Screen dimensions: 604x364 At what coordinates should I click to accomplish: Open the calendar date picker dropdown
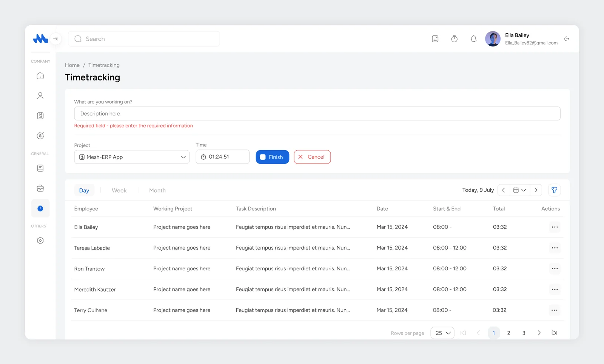[x=520, y=190]
